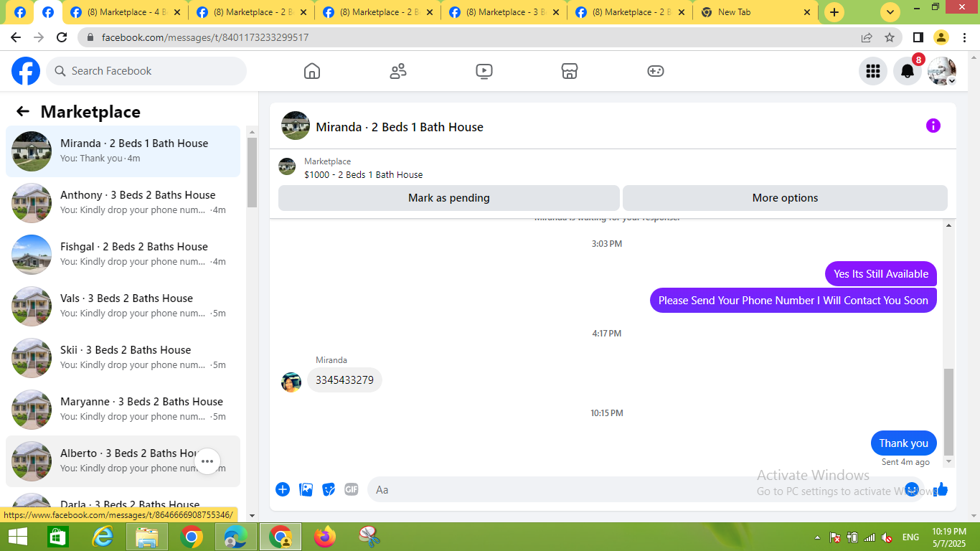The width and height of the screenshot is (980, 551).
Task: Open the Marketplace storefront icon
Action: pos(570,71)
